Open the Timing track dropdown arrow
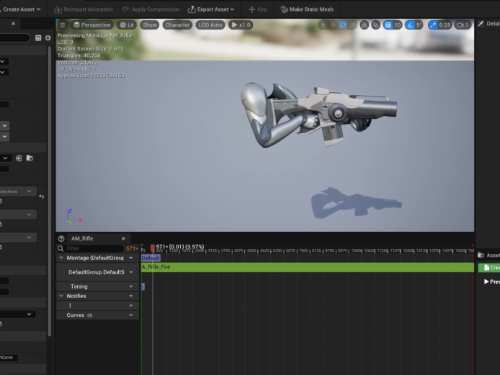The width and height of the screenshot is (500, 375). click(131, 286)
